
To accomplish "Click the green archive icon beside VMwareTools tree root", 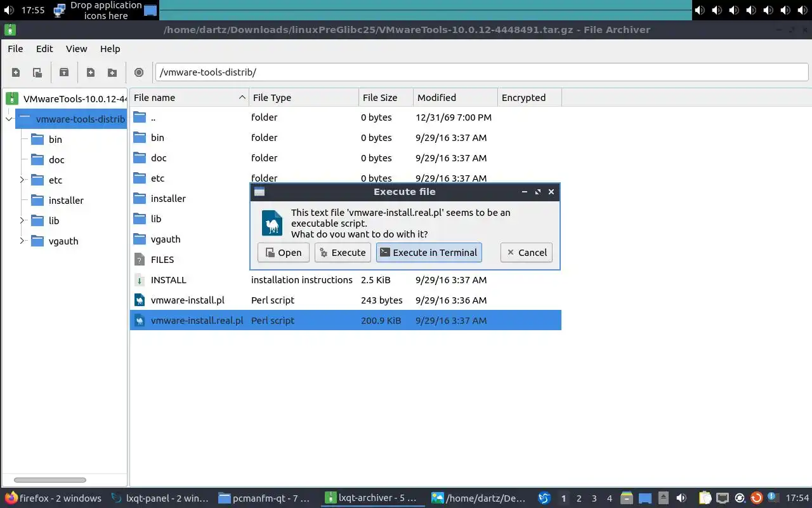I will pos(12,98).
